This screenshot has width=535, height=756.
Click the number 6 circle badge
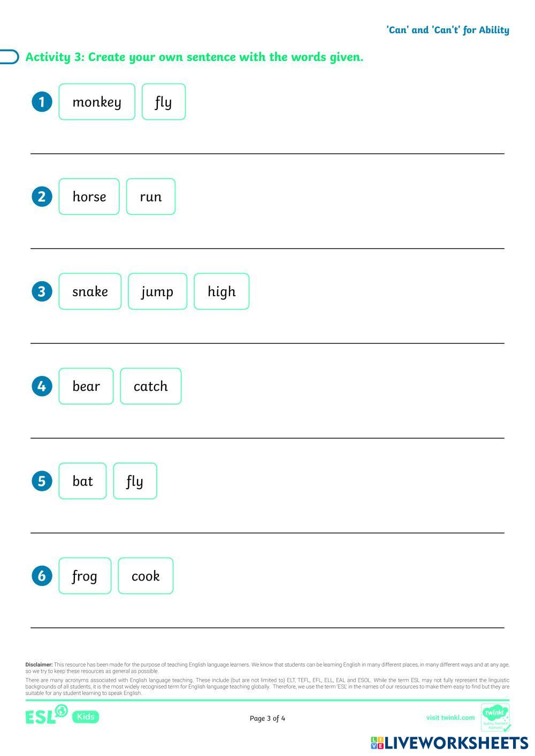tap(42, 576)
